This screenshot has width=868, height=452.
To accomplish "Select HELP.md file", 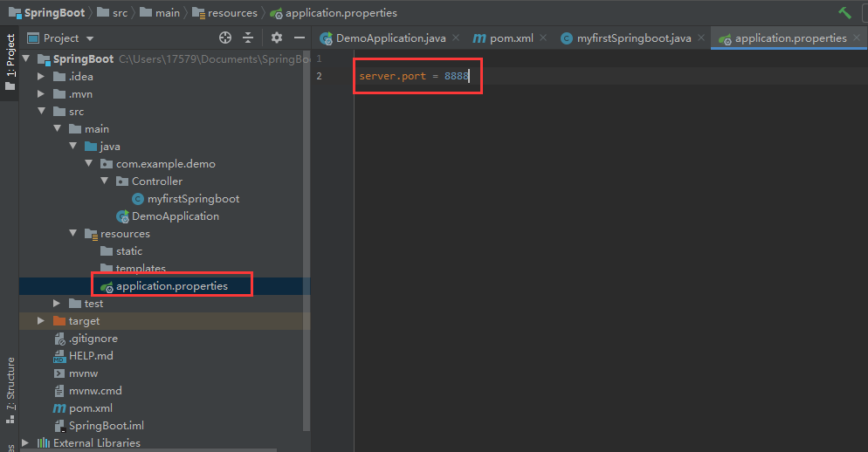I will tap(91, 356).
